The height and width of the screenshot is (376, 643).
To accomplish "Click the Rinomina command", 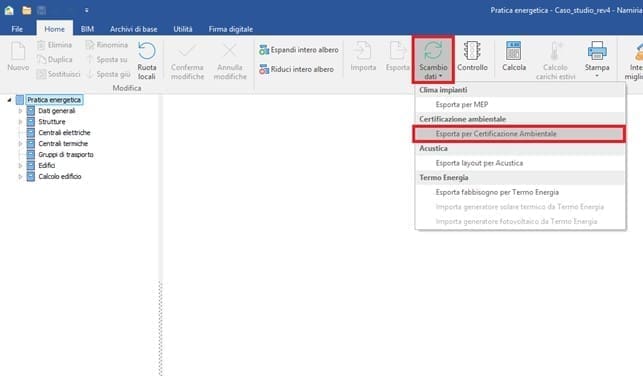I will point(107,45).
